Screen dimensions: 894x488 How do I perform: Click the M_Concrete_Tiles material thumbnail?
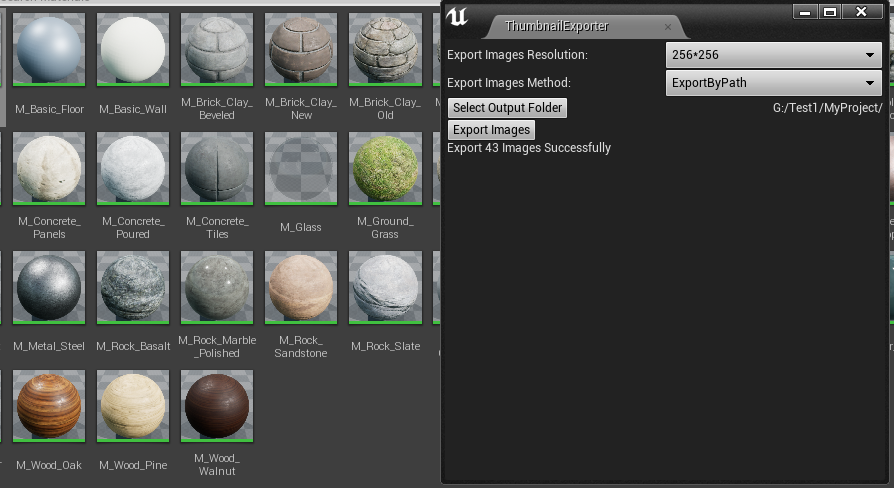pyautogui.click(x=217, y=168)
